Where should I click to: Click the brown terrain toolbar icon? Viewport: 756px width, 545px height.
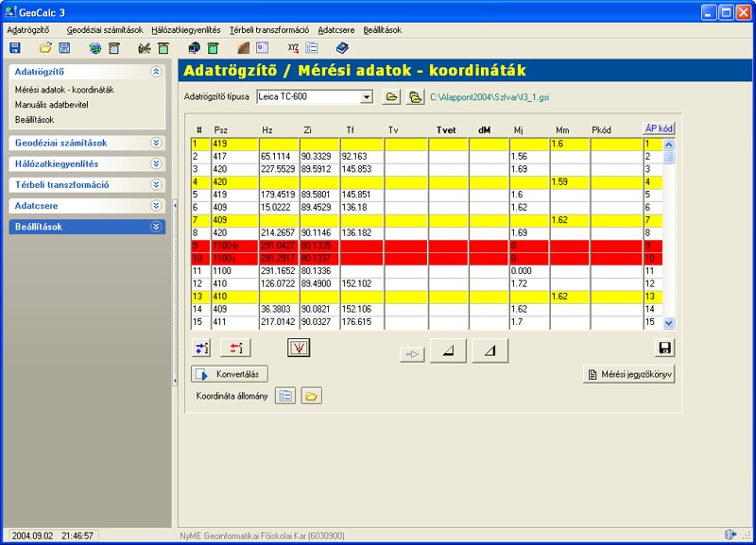click(244, 48)
